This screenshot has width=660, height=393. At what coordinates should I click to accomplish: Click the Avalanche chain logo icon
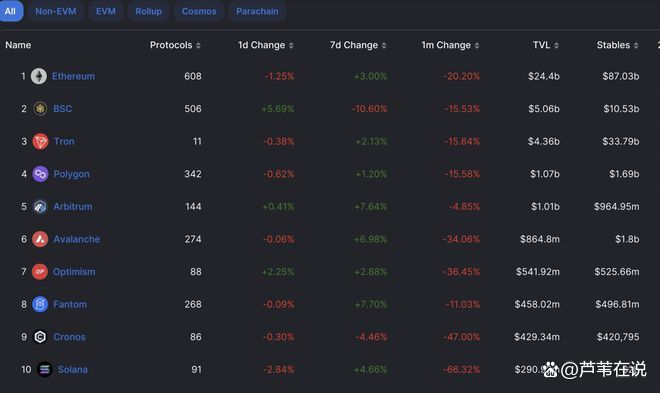[40, 239]
